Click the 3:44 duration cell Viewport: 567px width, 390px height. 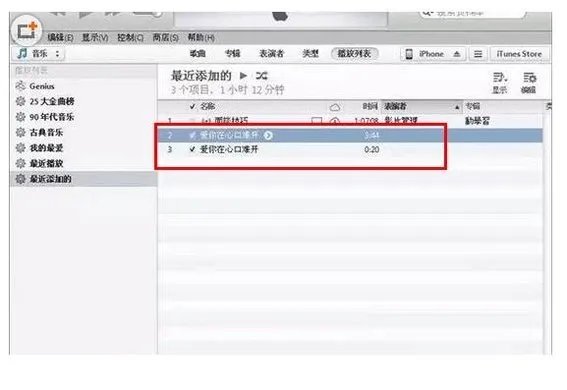tap(371, 135)
